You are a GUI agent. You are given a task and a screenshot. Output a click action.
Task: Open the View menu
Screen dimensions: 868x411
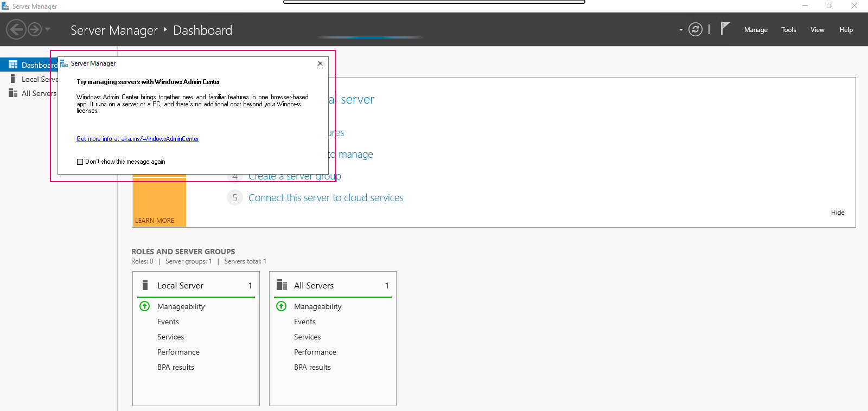click(818, 30)
